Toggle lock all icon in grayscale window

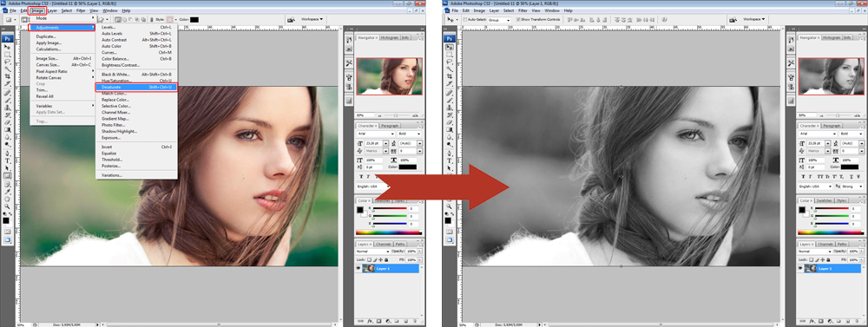tap(828, 260)
